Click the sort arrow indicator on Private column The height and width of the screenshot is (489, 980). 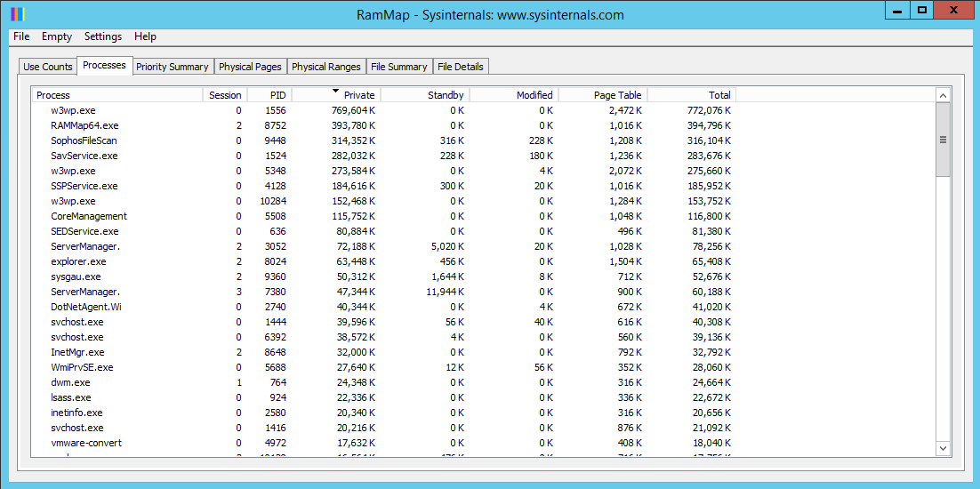tap(335, 91)
